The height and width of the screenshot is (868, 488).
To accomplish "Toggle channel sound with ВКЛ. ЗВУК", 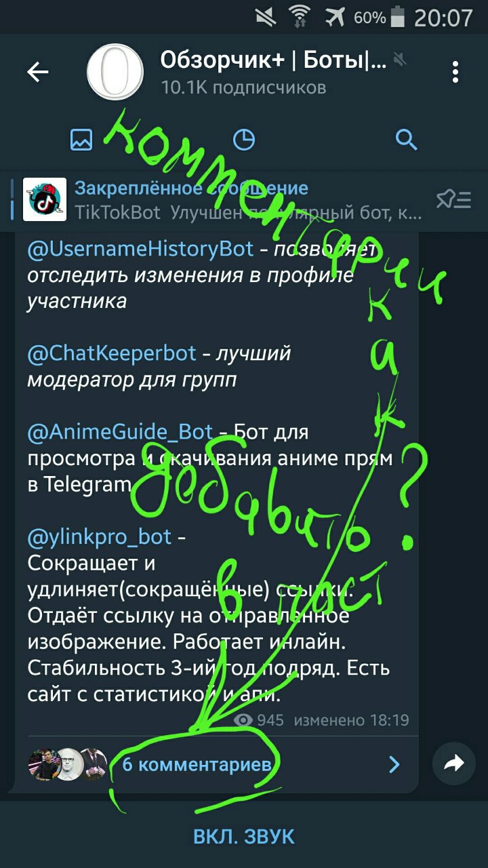I will click(x=244, y=836).
